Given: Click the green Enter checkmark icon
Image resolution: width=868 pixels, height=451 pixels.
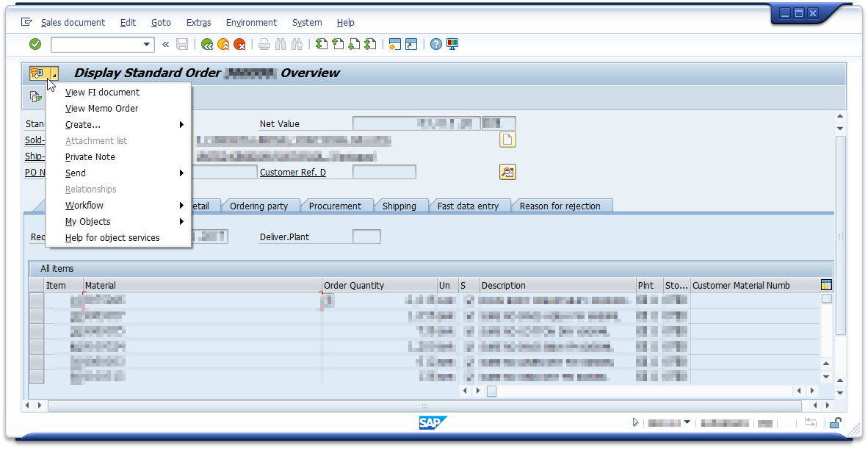Looking at the screenshot, I should click(35, 44).
